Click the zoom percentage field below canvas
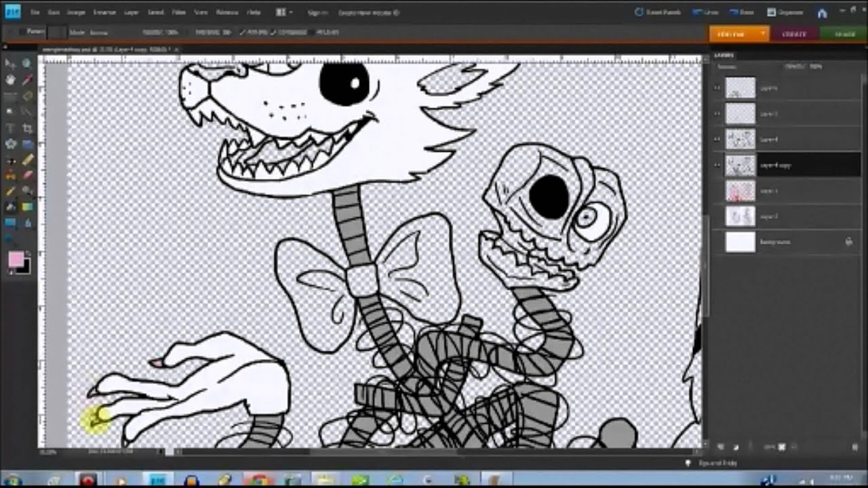 (49, 451)
